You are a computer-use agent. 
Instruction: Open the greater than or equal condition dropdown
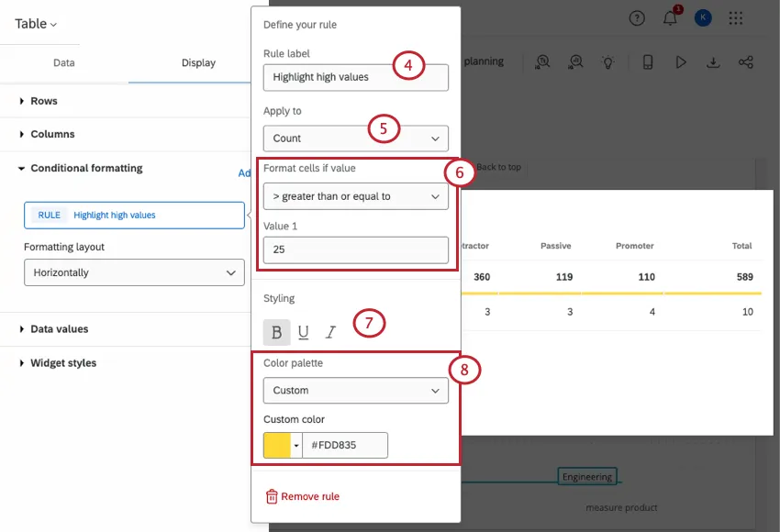pos(355,195)
